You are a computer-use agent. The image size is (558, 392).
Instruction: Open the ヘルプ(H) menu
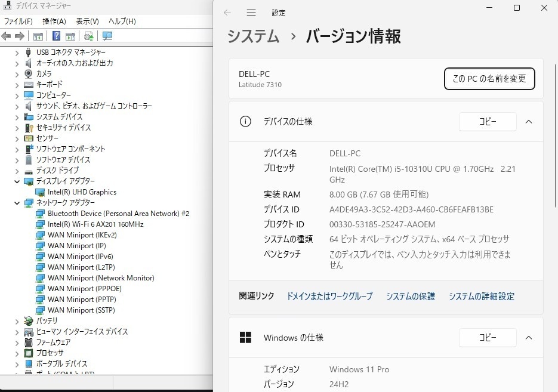pyautogui.click(x=122, y=21)
